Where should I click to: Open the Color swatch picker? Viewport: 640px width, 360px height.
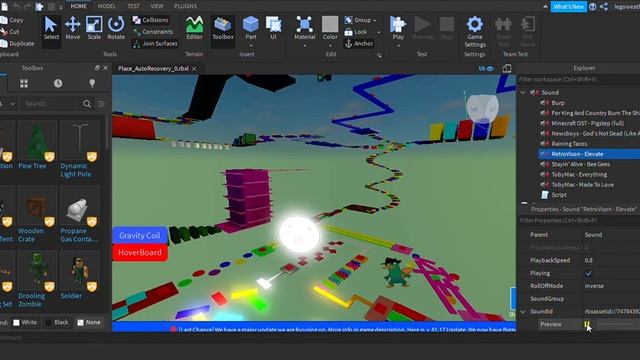[x=330, y=25]
